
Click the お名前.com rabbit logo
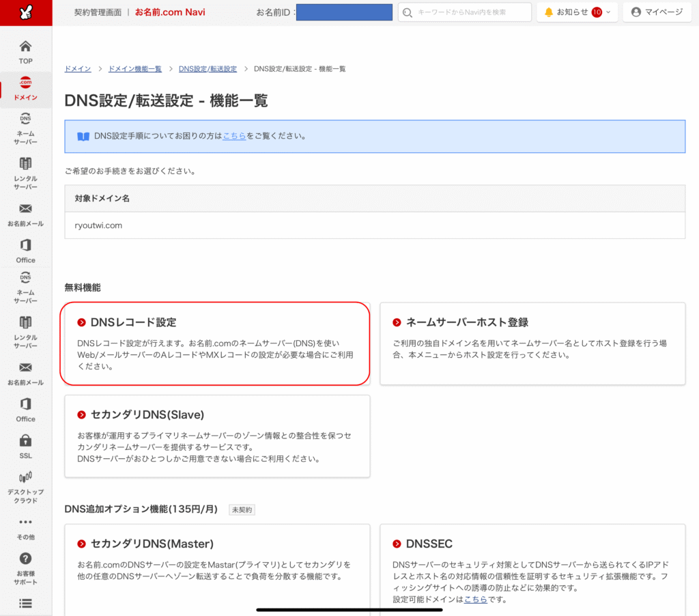click(x=26, y=12)
